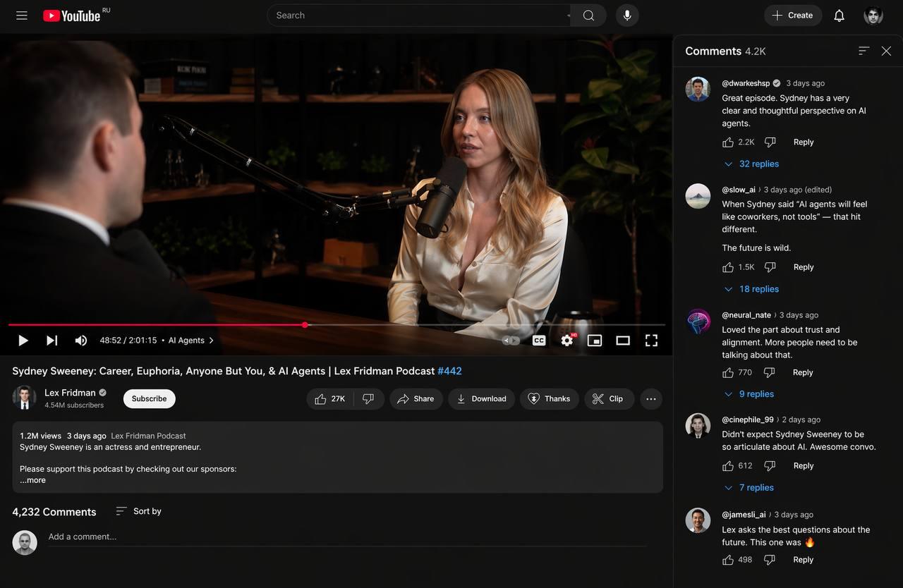Screen dimensions: 903x588
Task: Open @dwarkeshsp profile avatar
Action: pos(698,90)
